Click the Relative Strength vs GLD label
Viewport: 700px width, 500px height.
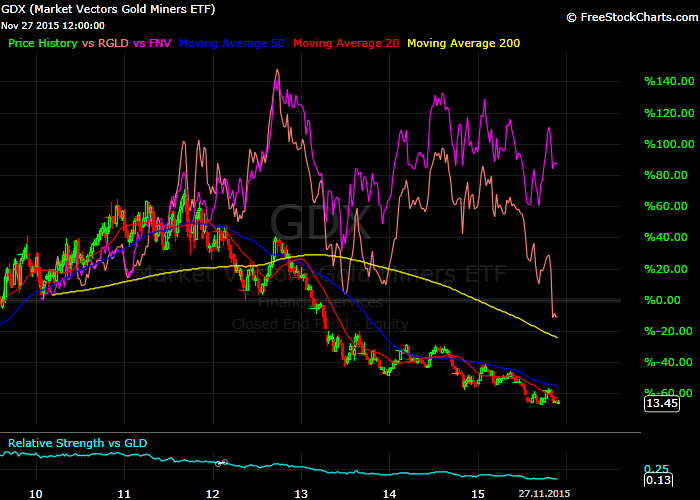coord(78,443)
